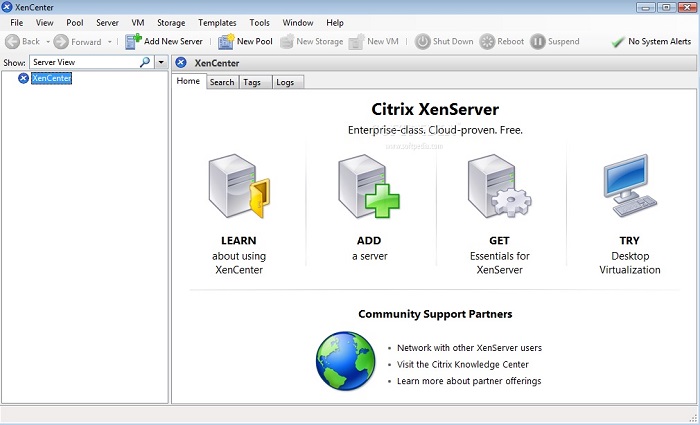Minimize the XenCenter window
The image size is (700, 425).
coord(646,7)
